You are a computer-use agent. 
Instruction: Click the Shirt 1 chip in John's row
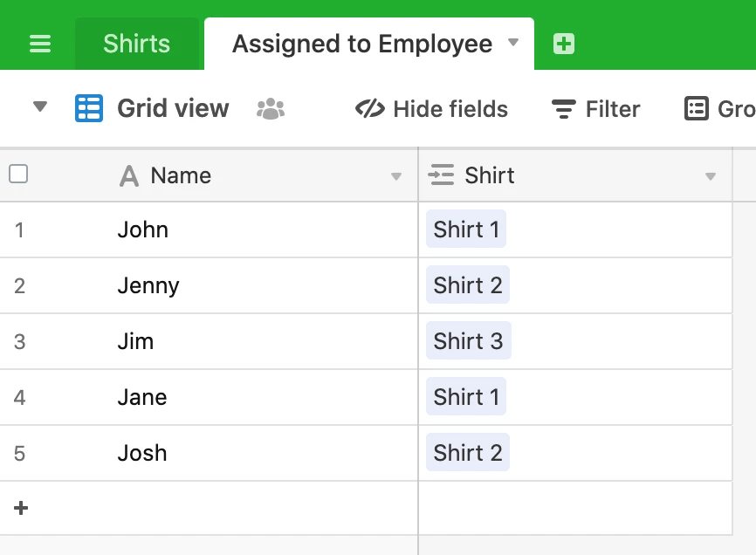click(466, 229)
